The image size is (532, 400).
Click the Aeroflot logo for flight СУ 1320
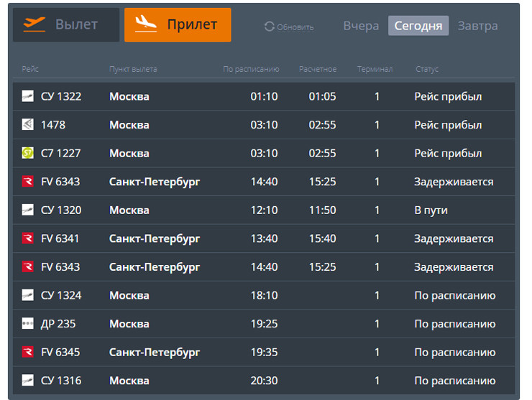pyautogui.click(x=28, y=210)
